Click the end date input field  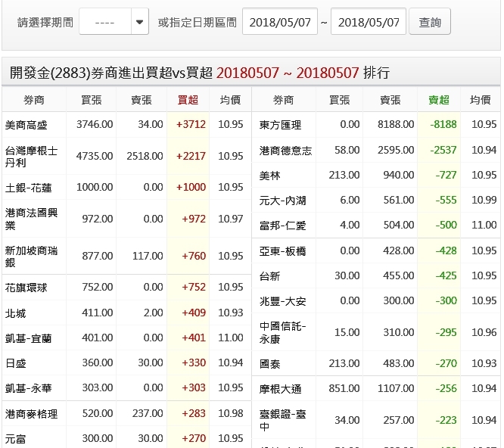pos(369,21)
